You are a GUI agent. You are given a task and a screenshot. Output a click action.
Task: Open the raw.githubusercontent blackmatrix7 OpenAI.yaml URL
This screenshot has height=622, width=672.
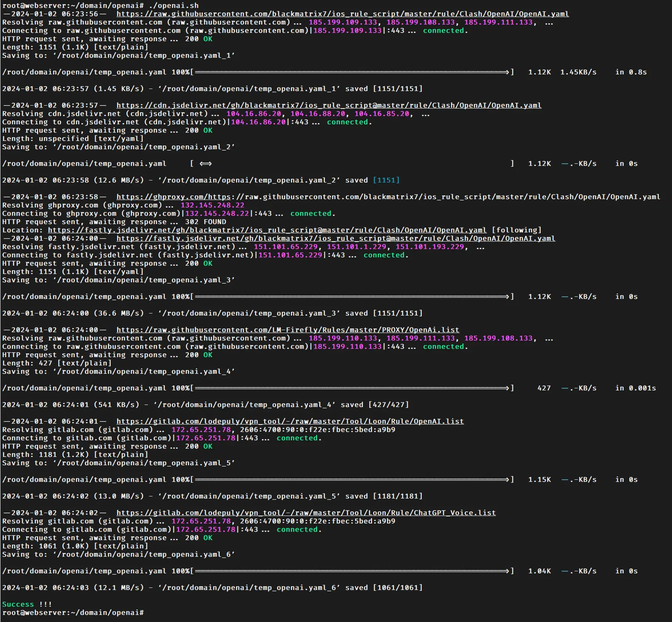[343, 14]
